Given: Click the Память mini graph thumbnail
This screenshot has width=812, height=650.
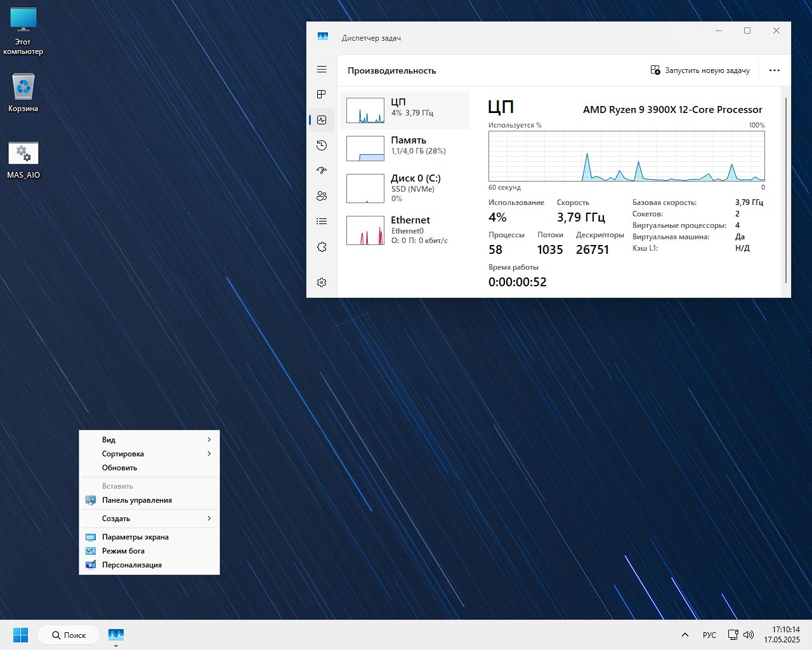Looking at the screenshot, I should [x=365, y=149].
